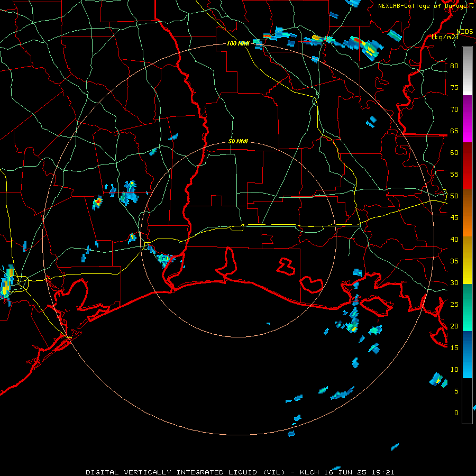Select the 65 value on the VIL scale
This screenshot has height=476, width=476.
[x=454, y=131]
